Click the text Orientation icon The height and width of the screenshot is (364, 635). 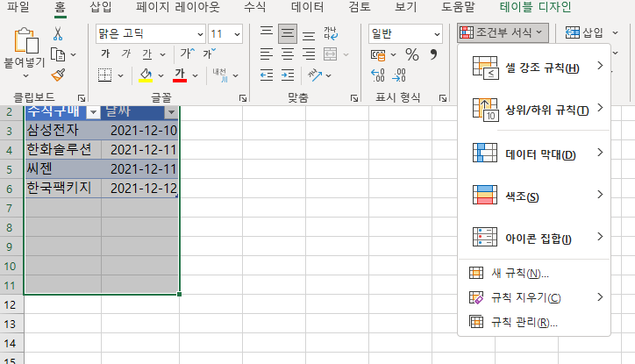click(x=315, y=75)
